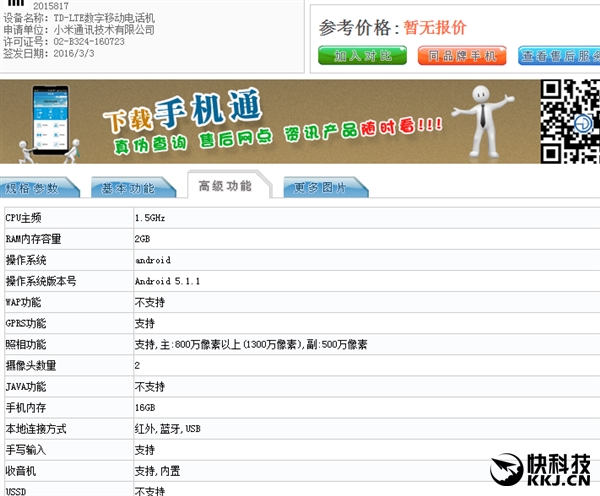Switch to the 基本功能 tab
Screen dimensions: 600x496
[x=135, y=188]
